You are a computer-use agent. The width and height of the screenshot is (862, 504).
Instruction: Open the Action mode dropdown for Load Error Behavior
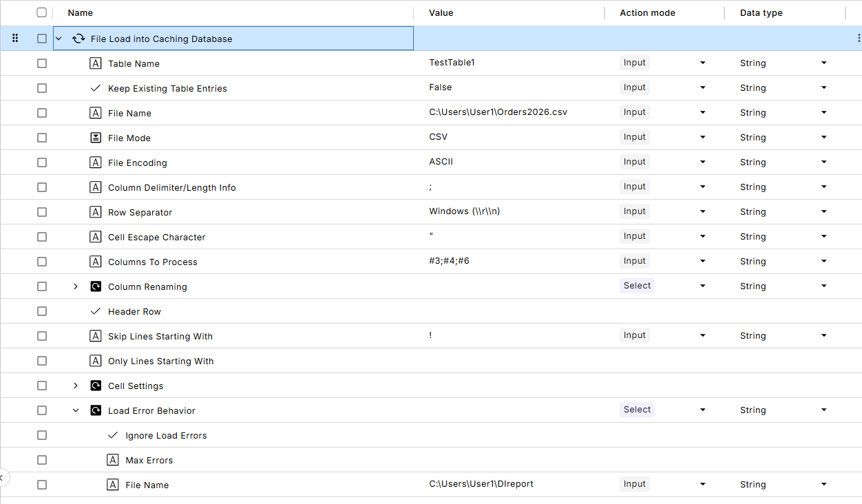[703, 410]
